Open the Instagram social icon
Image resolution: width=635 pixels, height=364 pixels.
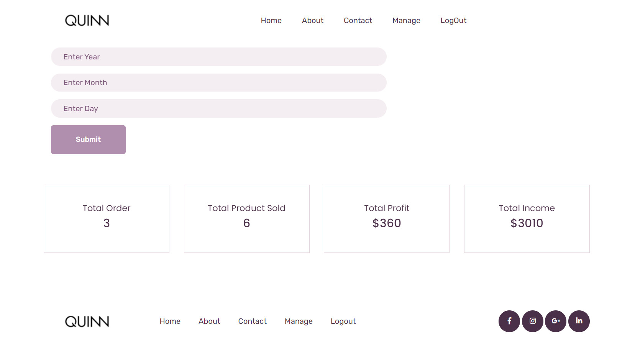coord(532,321)
